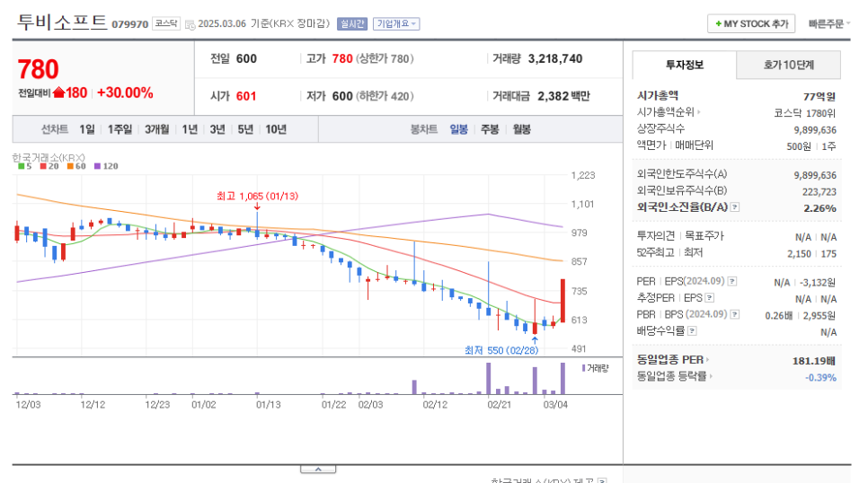Click help icon next to 배당수익률
Screen dimensions: 868x483
click(x=692, y=331)
